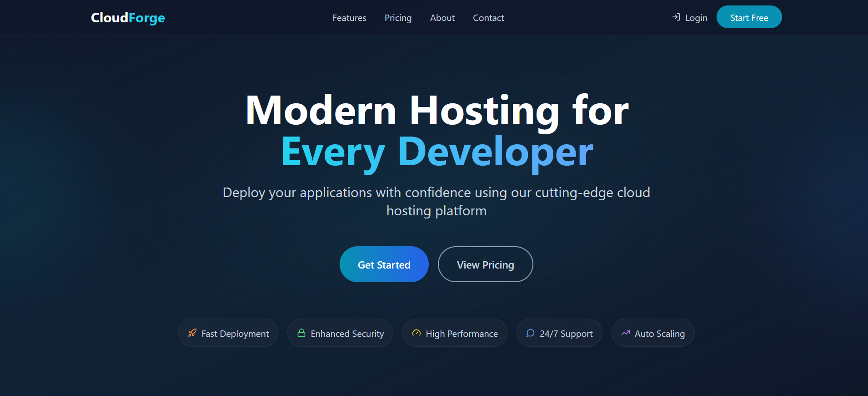Click the Get Started button
The height and width of the screenshot is (396, 868).
coord(384,264)
